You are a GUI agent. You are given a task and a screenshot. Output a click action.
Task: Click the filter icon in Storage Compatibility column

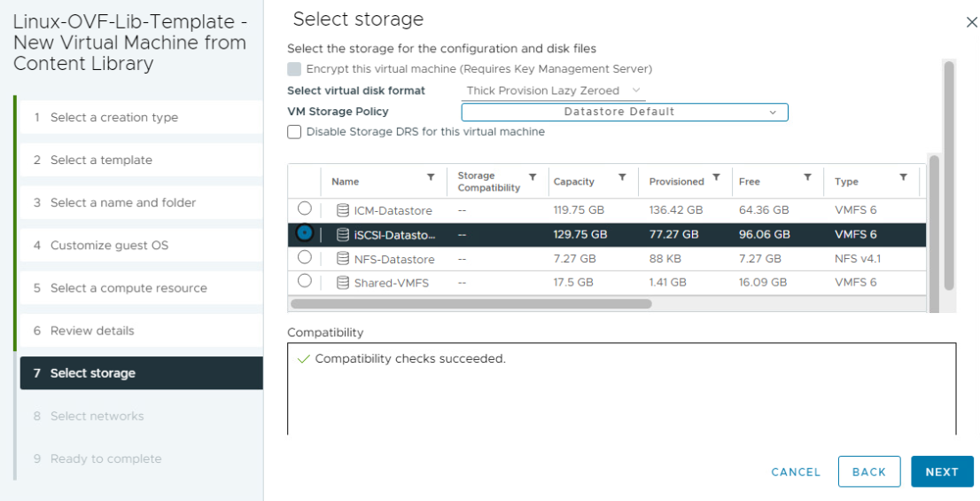[533, 177]
